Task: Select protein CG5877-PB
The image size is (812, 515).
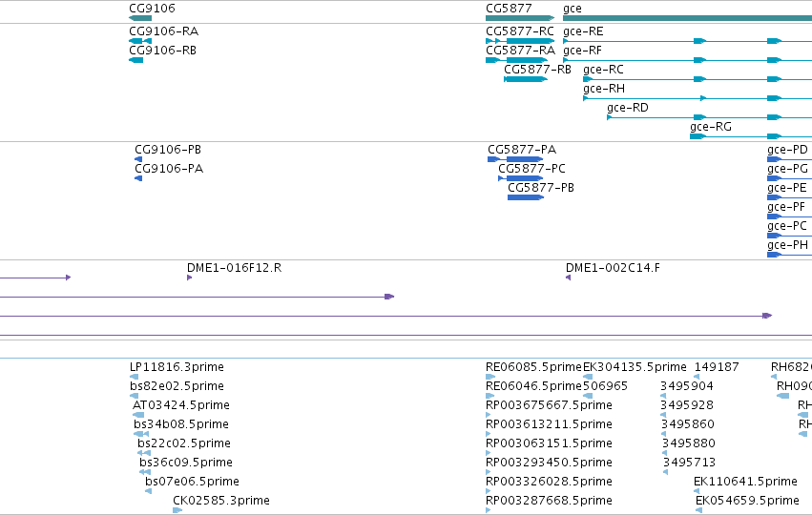Action: (x=526, y=197)
